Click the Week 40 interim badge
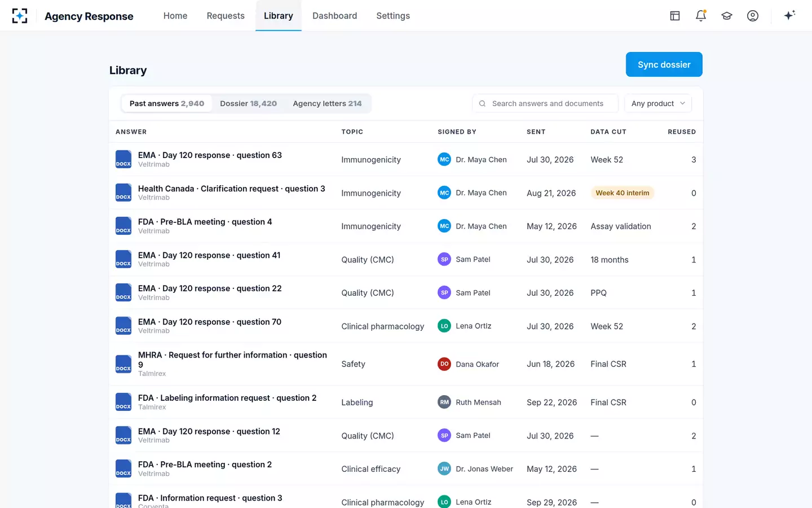The image size is (812, 508). [x=622, y=193]
